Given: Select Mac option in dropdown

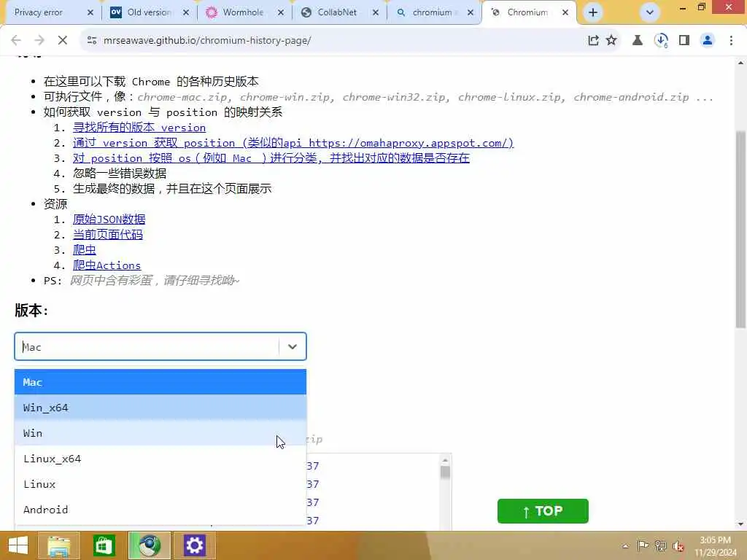Looking at the screenshot, I should (160, 382).
